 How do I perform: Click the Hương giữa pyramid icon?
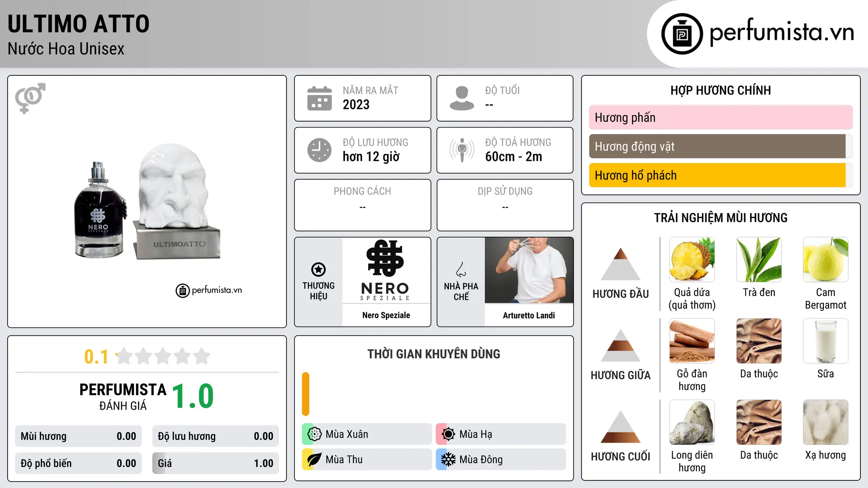621,345
